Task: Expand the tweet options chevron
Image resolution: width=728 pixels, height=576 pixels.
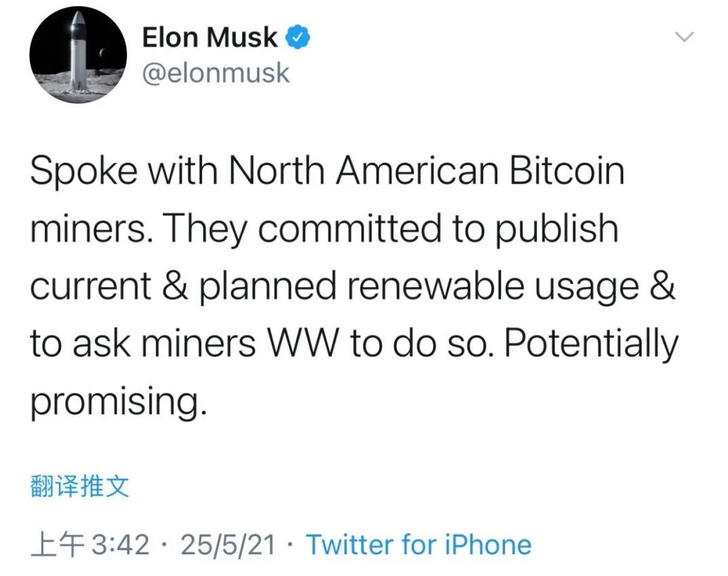Action: coord(684,37)
